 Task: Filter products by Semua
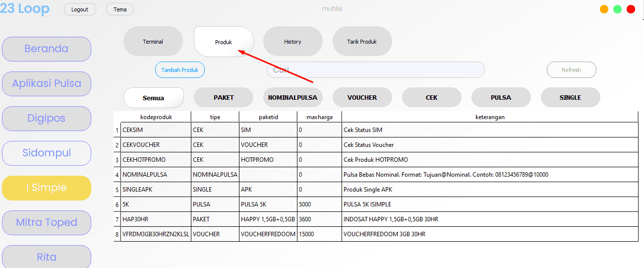point(154,98)
